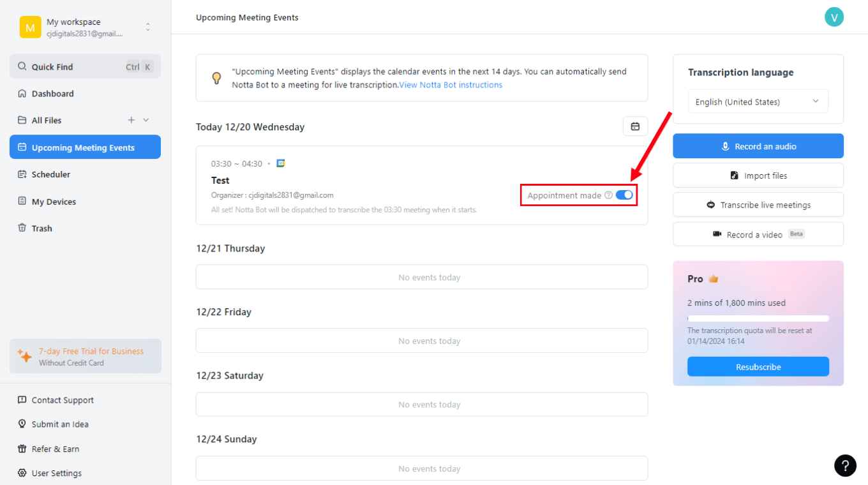Screen dimensions: 868x485
Task: Click the microphone icon on Record an audio
Action: click(725, 146)
